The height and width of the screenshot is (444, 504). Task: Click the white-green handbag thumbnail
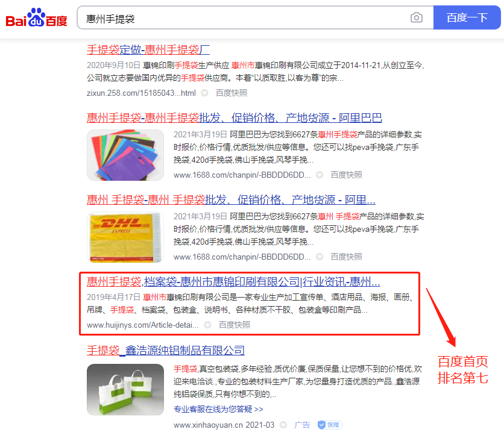[125, 389]
